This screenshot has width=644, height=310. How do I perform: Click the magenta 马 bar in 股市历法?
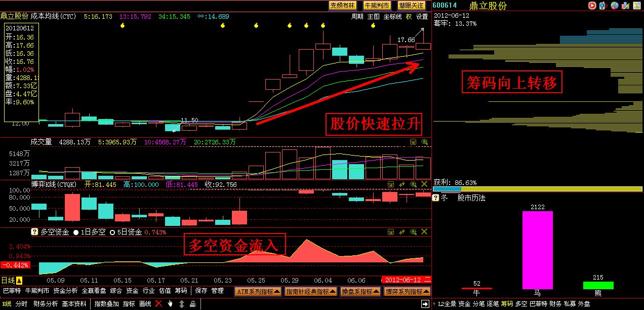tap(538, 250)
